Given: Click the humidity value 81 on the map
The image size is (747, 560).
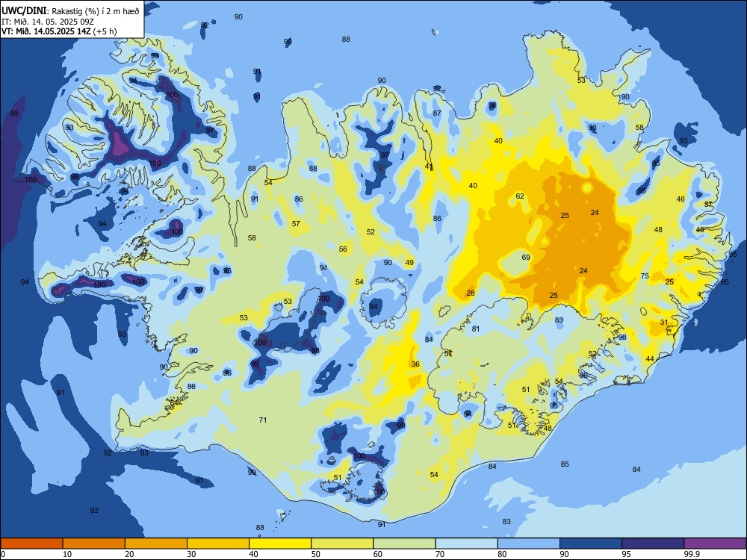Looking at the screenshot, I should point(475,329).
